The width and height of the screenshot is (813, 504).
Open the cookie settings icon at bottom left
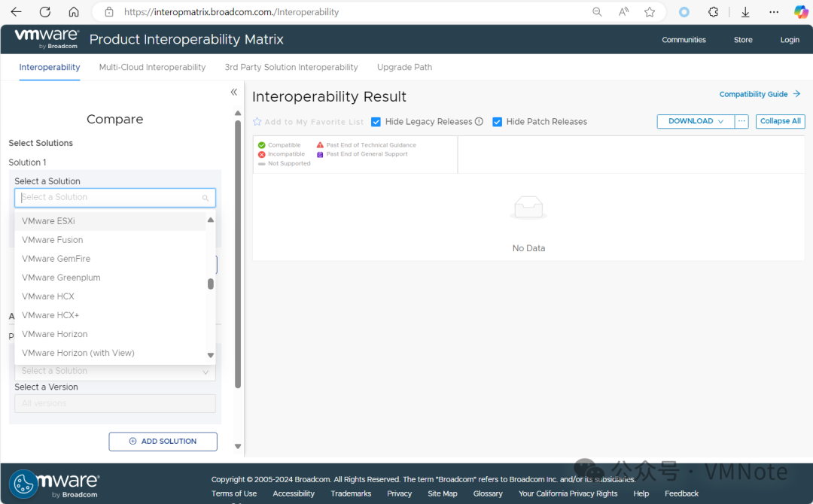[23, 484]
